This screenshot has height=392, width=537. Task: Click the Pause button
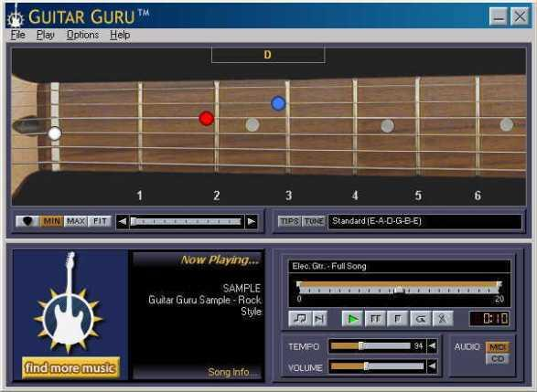click(x=375, y=319)
